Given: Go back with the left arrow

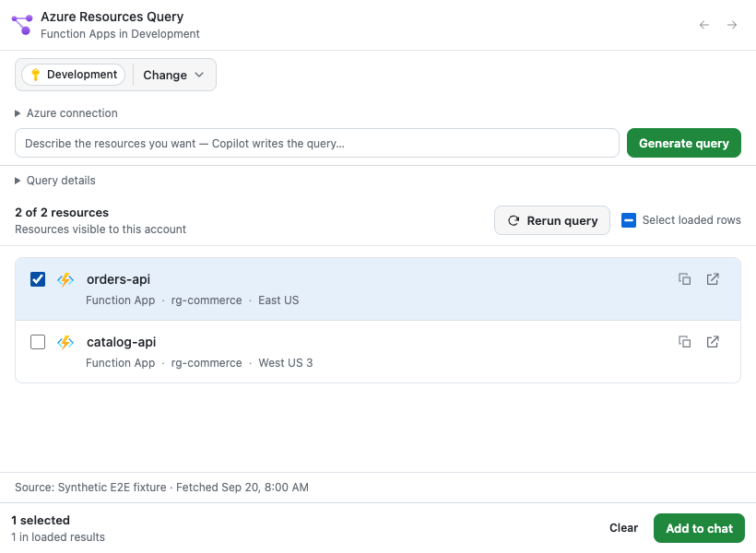Looking at the screenshot, I should [704, 25].
